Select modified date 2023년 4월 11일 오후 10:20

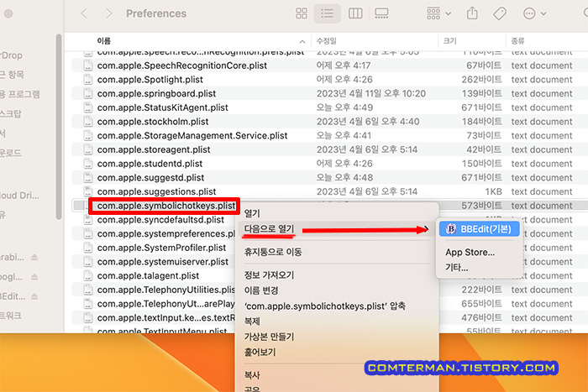pyautogui.click(x=371, y=94)
